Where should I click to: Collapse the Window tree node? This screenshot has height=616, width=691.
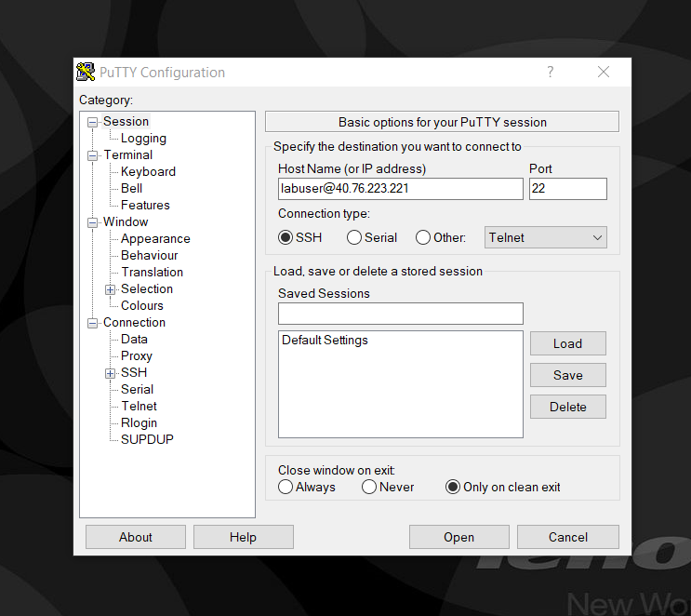pos(92,222)
